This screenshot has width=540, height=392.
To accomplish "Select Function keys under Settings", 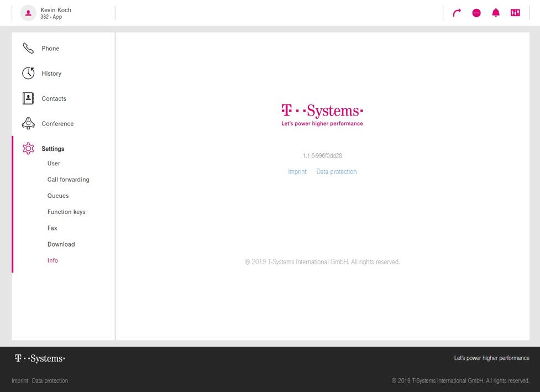I will [66, 212].
